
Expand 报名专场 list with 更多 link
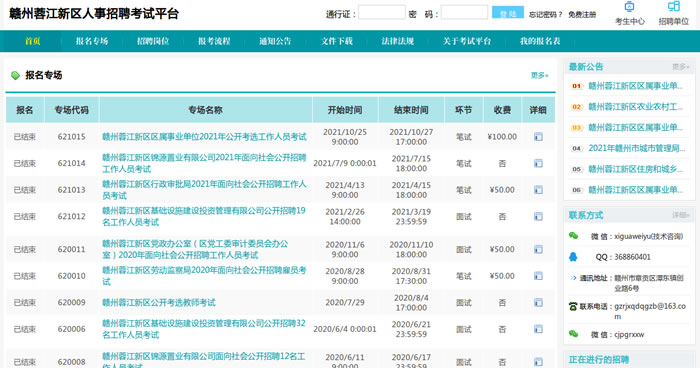click(539, 75)
